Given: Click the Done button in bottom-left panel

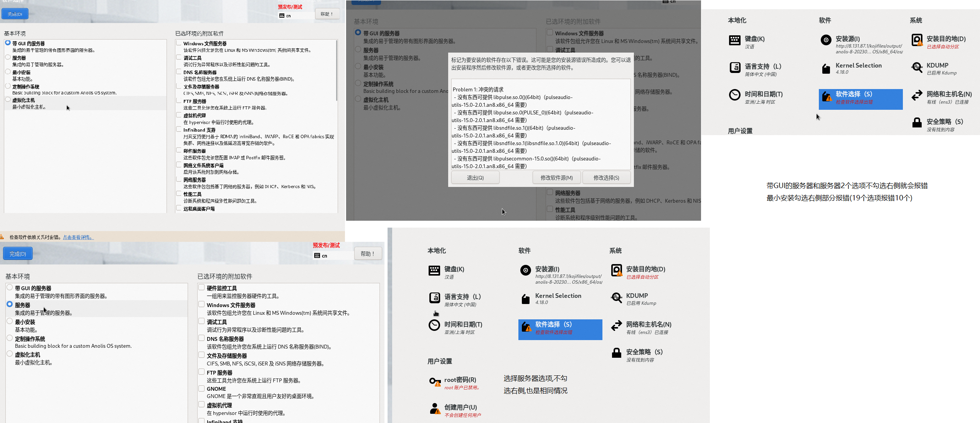Looking at the screenshot, I should 18,254.
